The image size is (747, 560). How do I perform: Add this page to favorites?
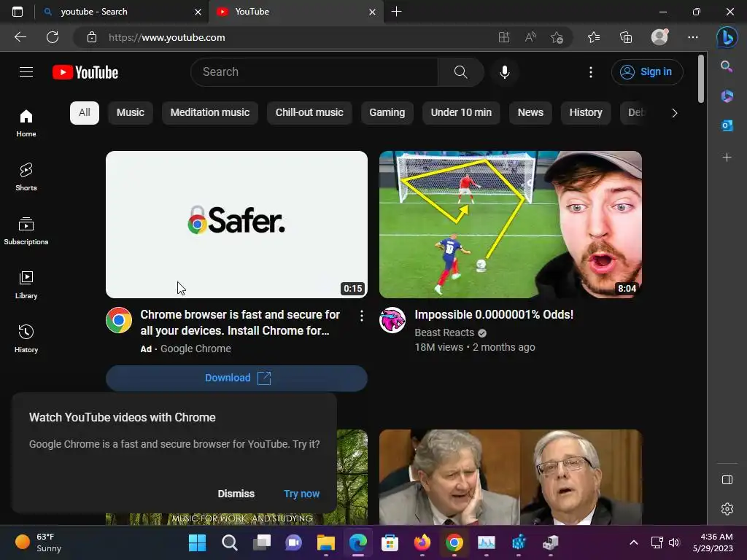point(557,37)
